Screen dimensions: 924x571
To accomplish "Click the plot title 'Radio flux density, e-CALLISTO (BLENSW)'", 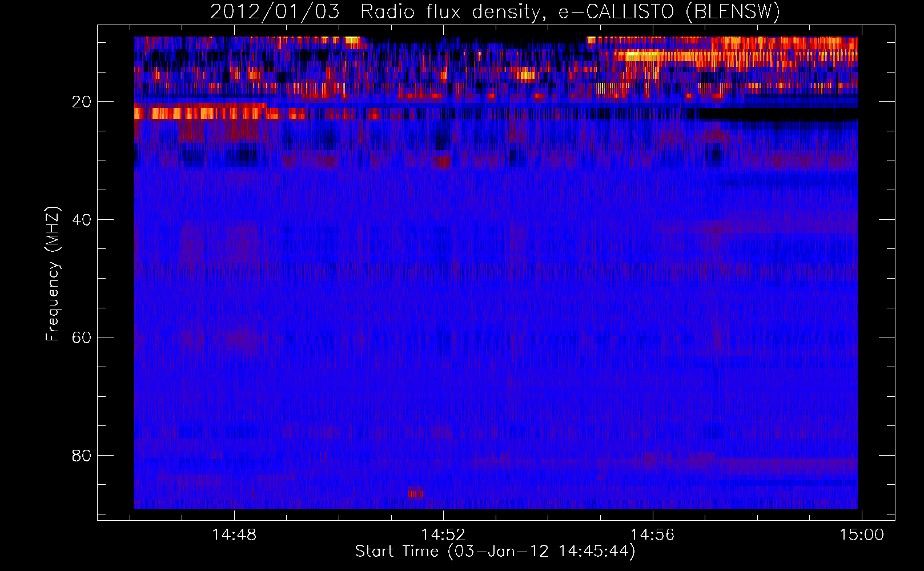I will [x=570, y=12].
